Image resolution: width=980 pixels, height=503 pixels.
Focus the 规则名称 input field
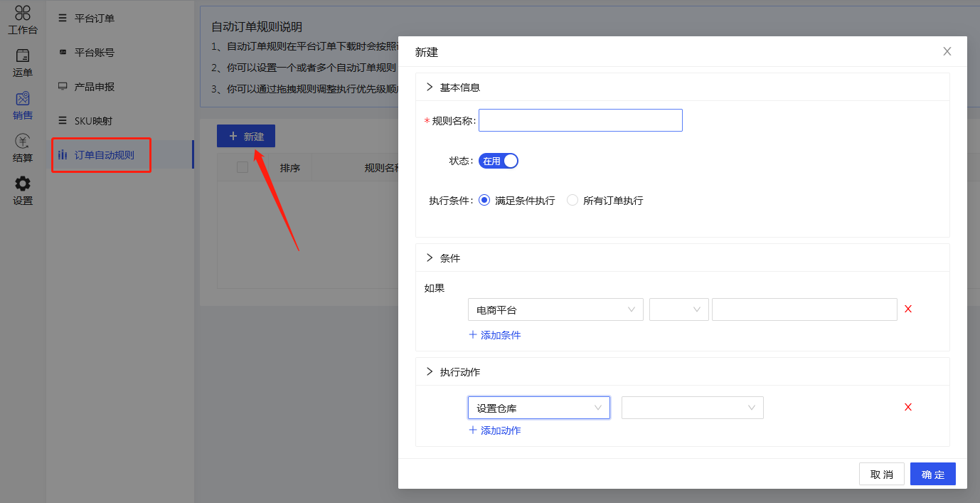coord(580,120)
